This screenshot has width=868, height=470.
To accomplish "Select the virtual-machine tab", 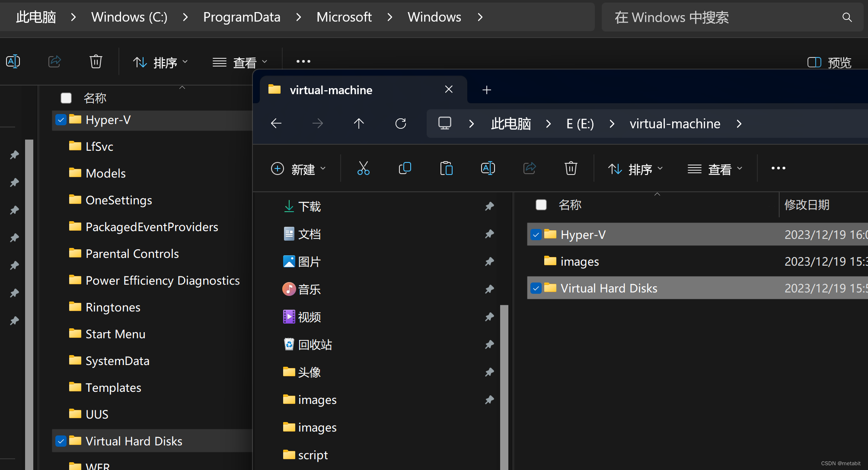I will point(363,90).
